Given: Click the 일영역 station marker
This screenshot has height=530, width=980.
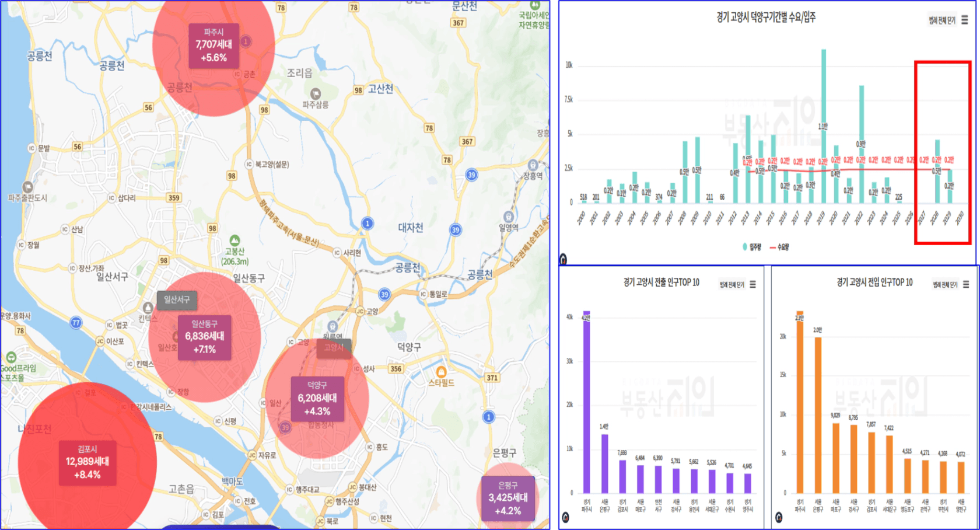Looking at the screenshot, I should pyautogui.click(x=508, y=217).
